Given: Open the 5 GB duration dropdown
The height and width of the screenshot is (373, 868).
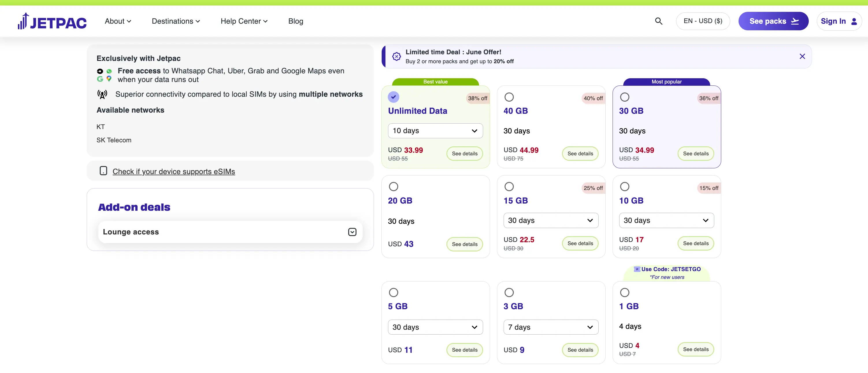Looking at the screenshot, I should point(435,327).
